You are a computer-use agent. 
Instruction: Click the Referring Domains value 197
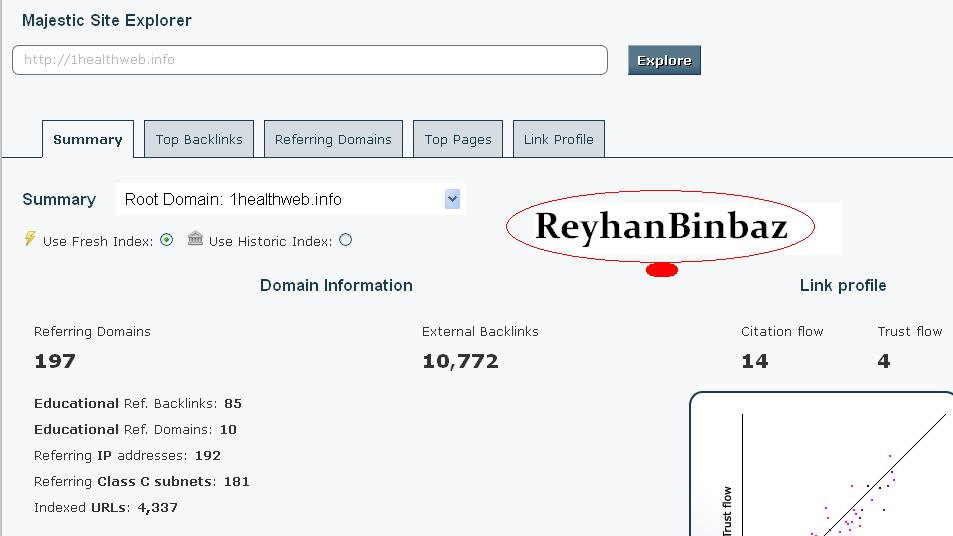click(x=55, y=361)
